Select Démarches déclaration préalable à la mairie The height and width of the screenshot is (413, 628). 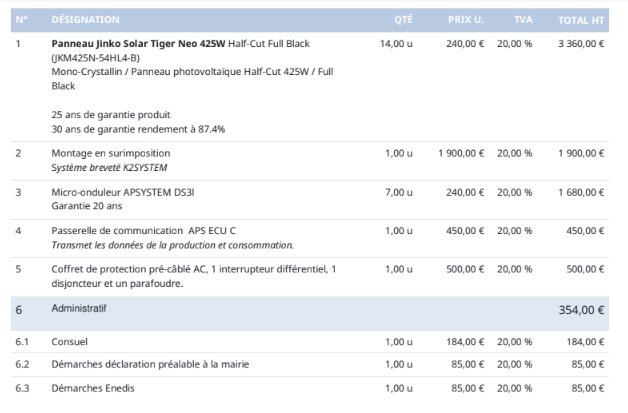point(150,364)
